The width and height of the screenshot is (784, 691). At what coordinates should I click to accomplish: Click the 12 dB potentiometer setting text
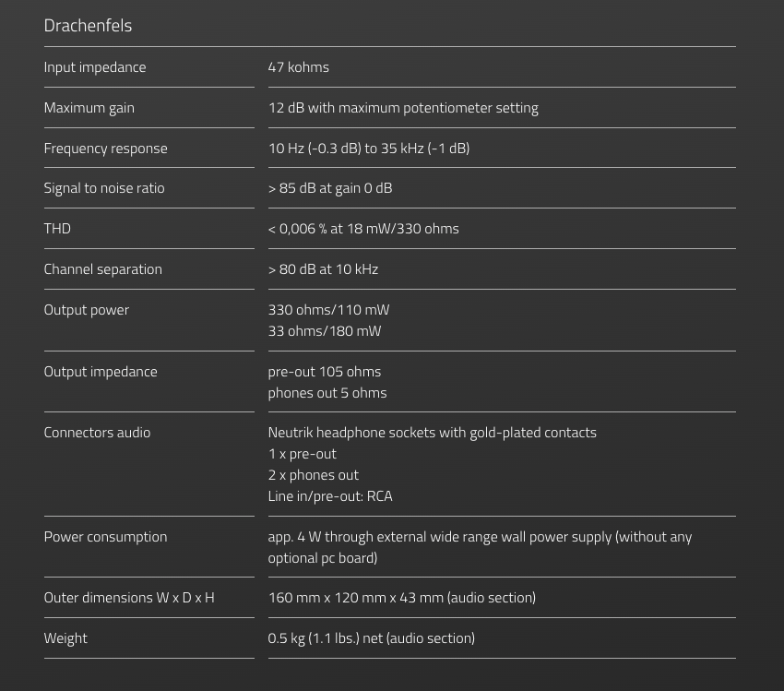pyautogui.click(x=403, y=108)
